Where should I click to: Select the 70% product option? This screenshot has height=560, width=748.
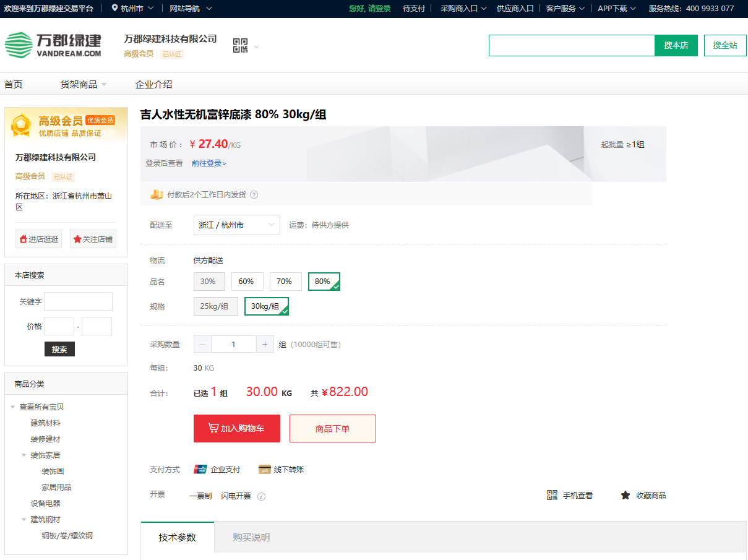pos(285,282)
